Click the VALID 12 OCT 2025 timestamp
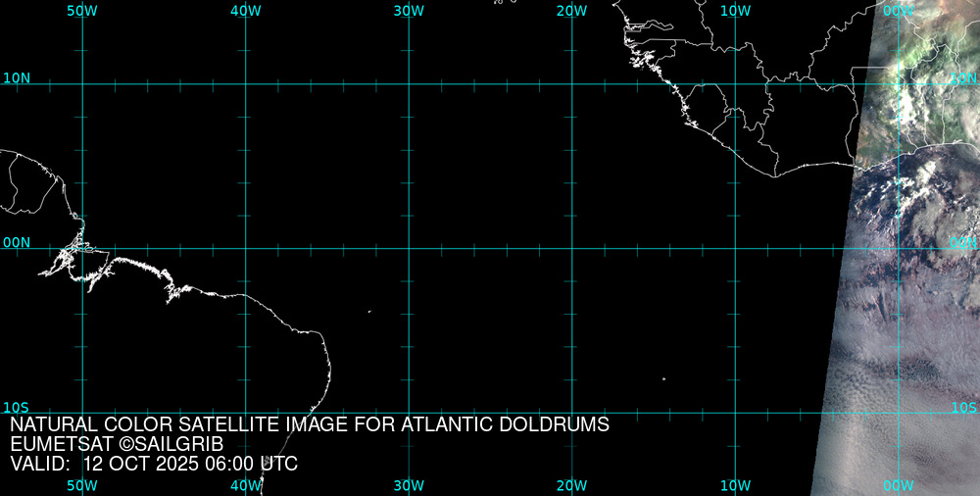This screenshot has height=496, width=980. [x=154, y=464]
